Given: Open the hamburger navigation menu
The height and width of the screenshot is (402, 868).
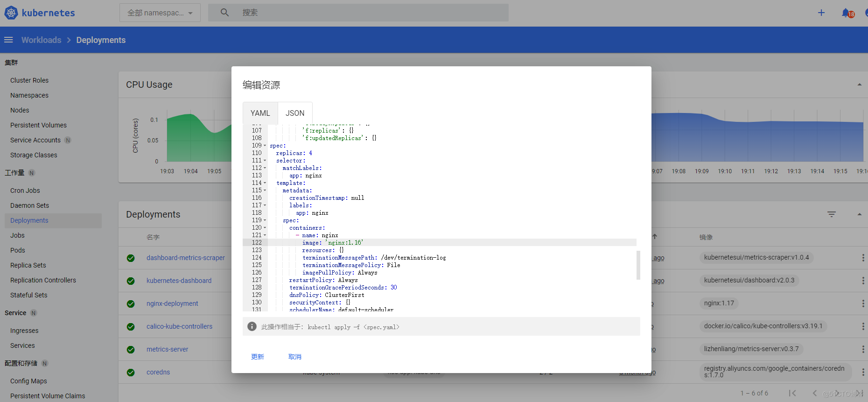Looking at the screenshot, I should point(8,40).
